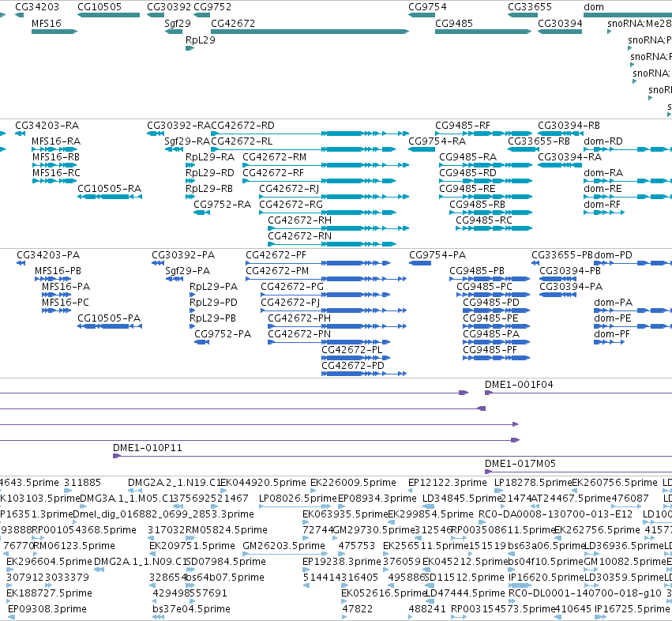Select the DME1-001F04 BAC label

pos(519,385)
